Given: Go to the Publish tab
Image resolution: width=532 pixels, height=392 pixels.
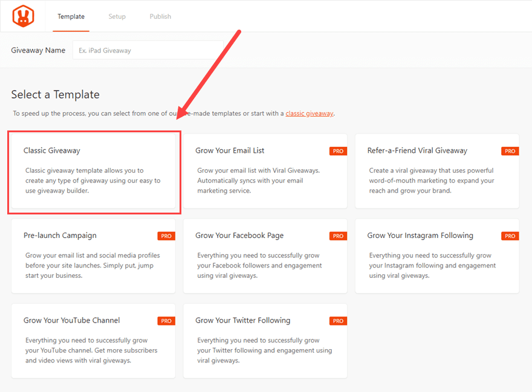Looking at the screenshot, I should pyautogui.click(x=160, y=16).
